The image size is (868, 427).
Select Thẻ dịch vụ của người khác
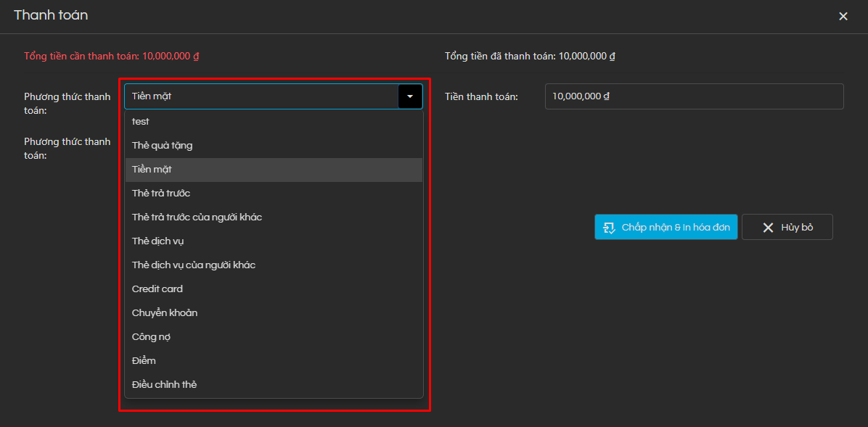194,265
